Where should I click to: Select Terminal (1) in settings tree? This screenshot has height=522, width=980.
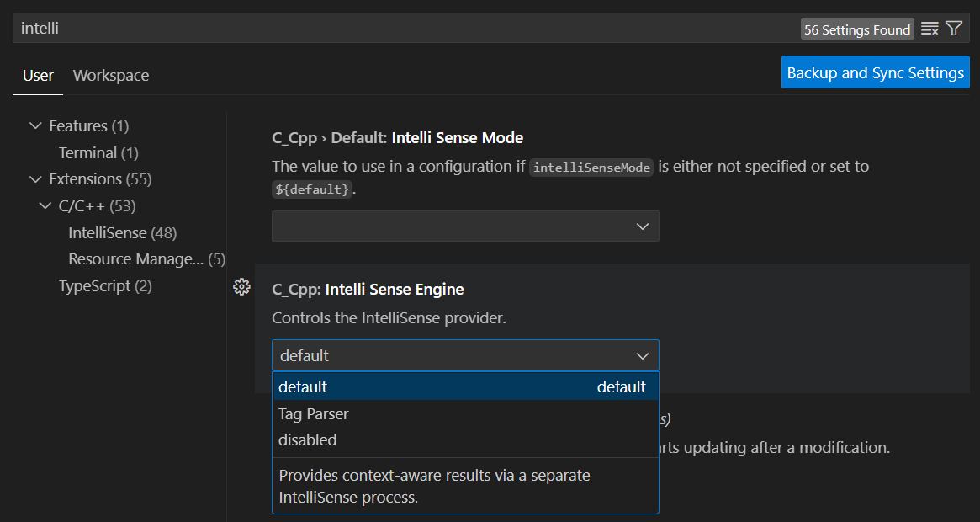[98, 152]
